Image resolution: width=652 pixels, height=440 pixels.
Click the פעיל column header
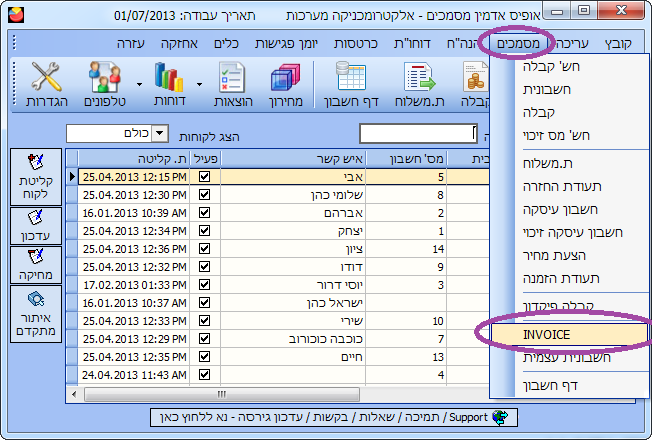pyautogui.click(x=205, y=158)
